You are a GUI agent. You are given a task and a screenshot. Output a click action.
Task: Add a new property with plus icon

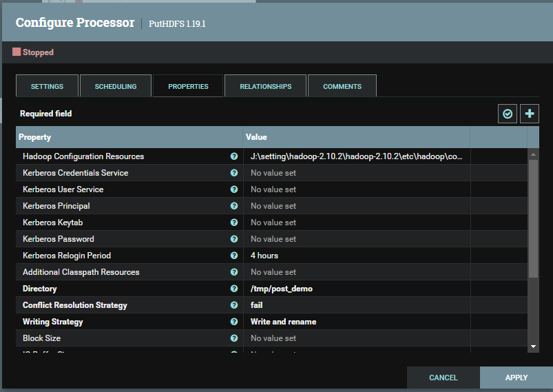529,114
